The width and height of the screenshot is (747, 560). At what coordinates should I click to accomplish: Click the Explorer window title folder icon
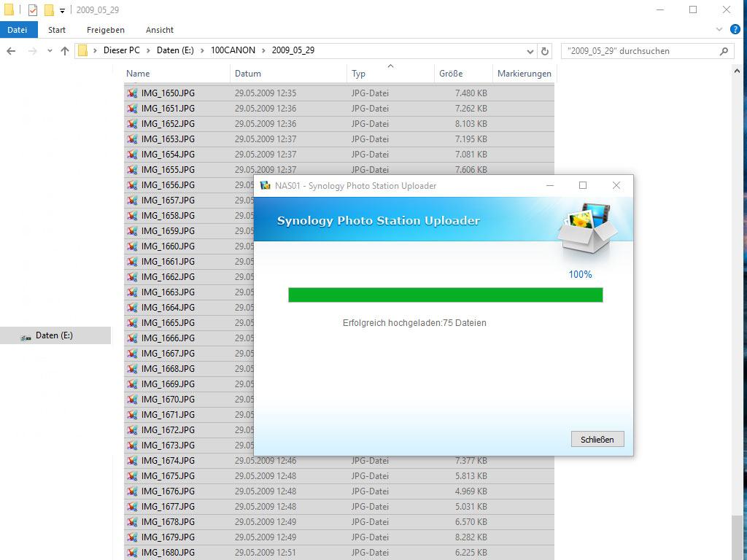(9, 9)
